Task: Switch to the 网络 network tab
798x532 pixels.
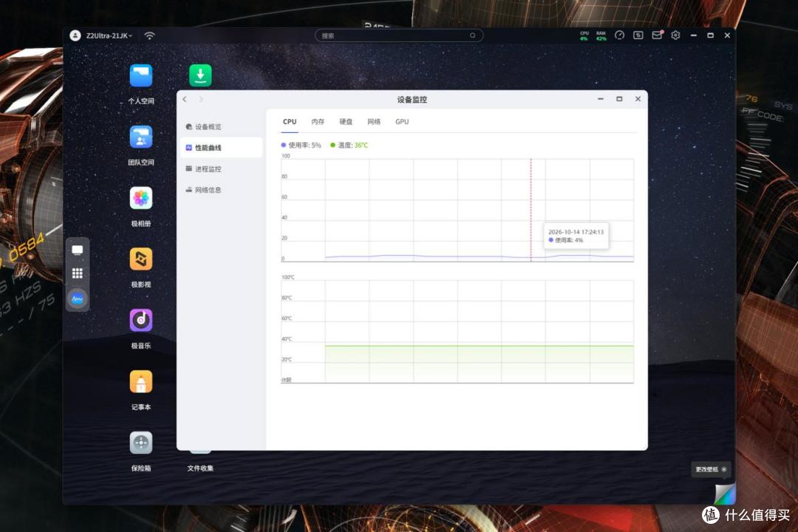Action: point(374,122)
